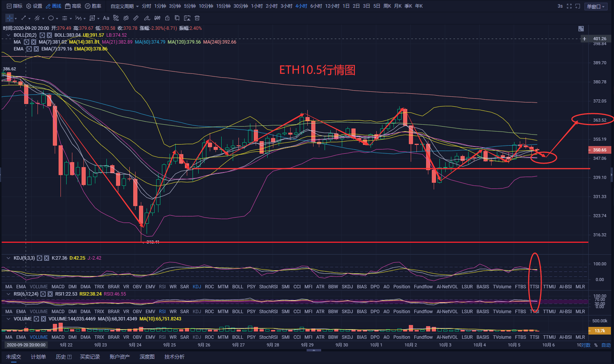Select the crosshair cursor tool

[x=9, y=18]
